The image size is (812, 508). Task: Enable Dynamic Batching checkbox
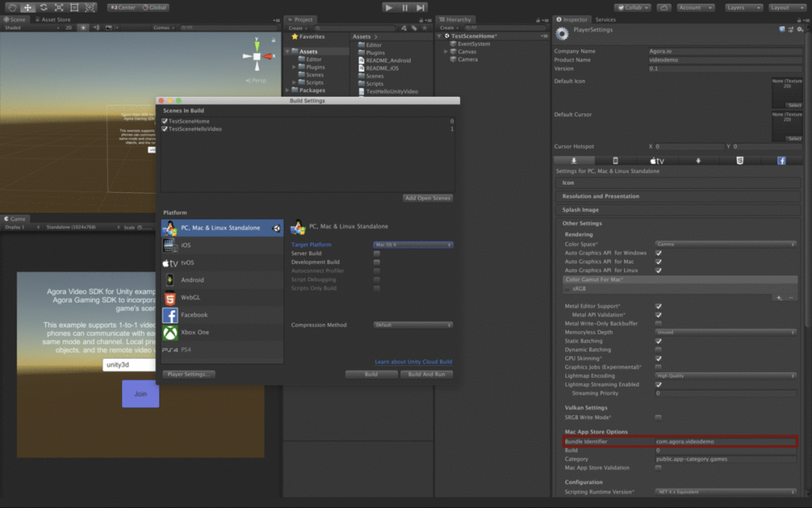pos(658,350)
